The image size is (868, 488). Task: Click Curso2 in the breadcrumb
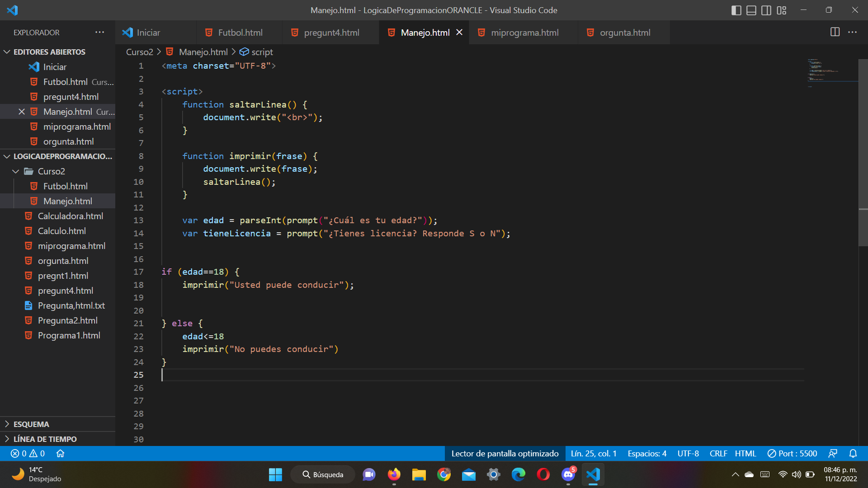139,52
